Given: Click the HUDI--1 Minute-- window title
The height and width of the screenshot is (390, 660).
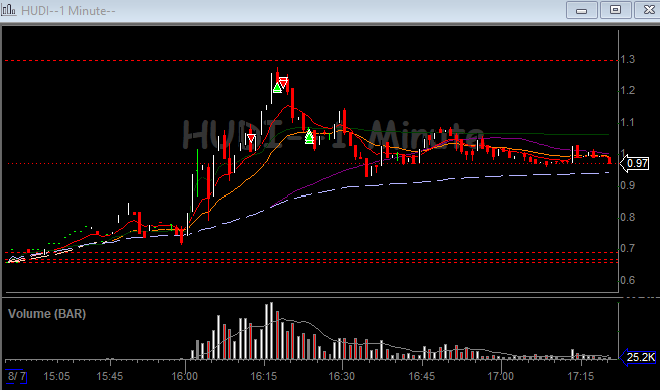Looking at the screenshot, I should [68, 11].
